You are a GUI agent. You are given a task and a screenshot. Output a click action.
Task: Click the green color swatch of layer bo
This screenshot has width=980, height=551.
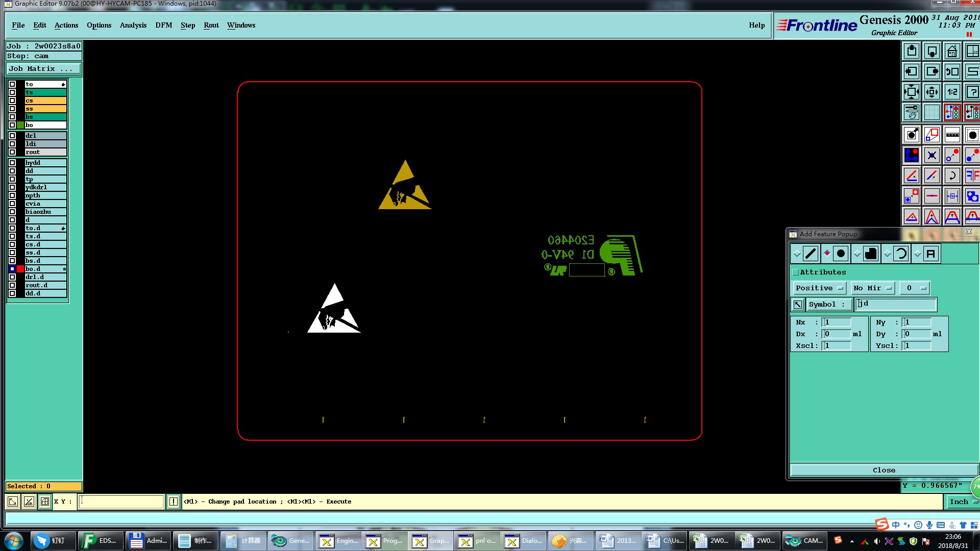tap(20, 125)
